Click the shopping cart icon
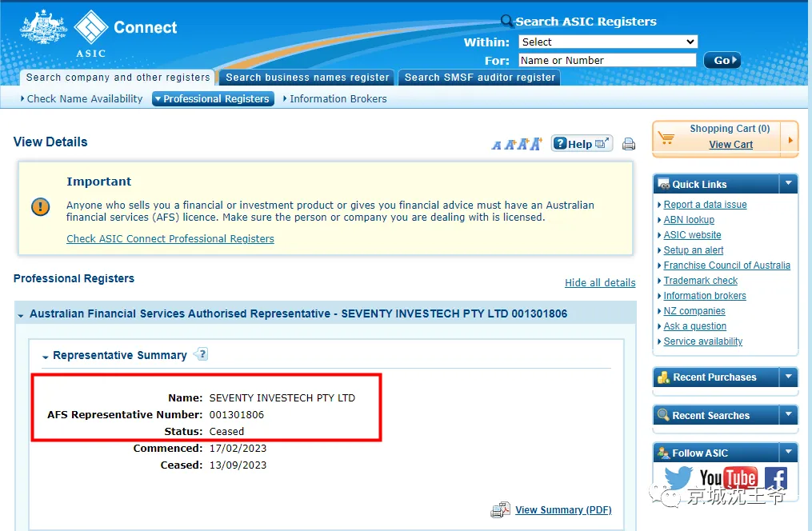 pos(666,138)
